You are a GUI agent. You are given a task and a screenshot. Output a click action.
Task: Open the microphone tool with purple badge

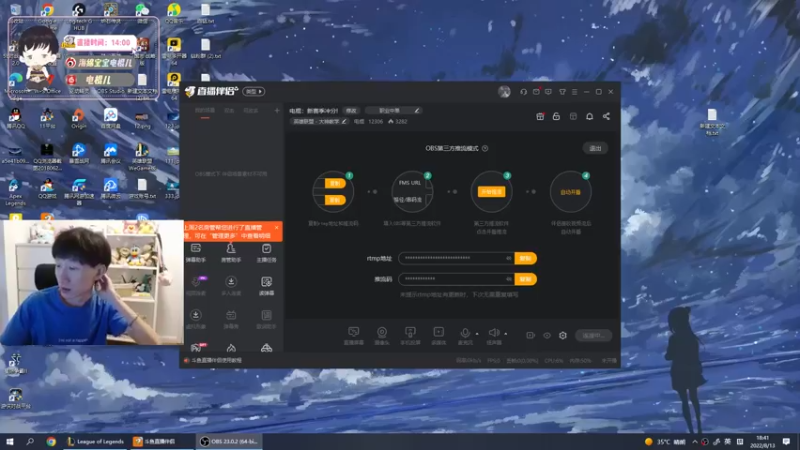point(195,286)
